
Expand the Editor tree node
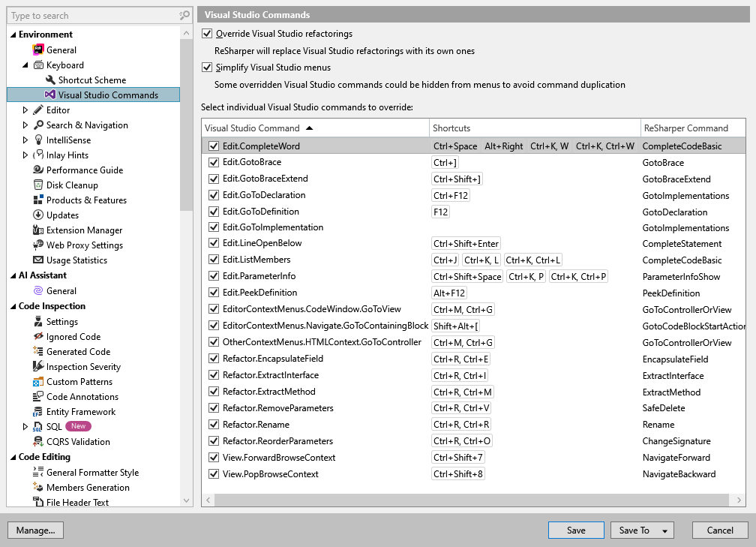point(25,110)
